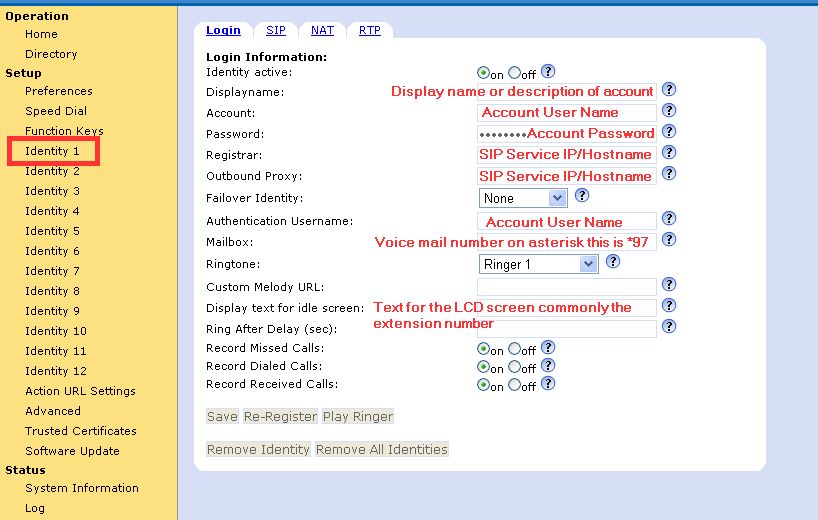Focus the Registrar input field
The height and width of the screenshot is (520, 818).
567,155
